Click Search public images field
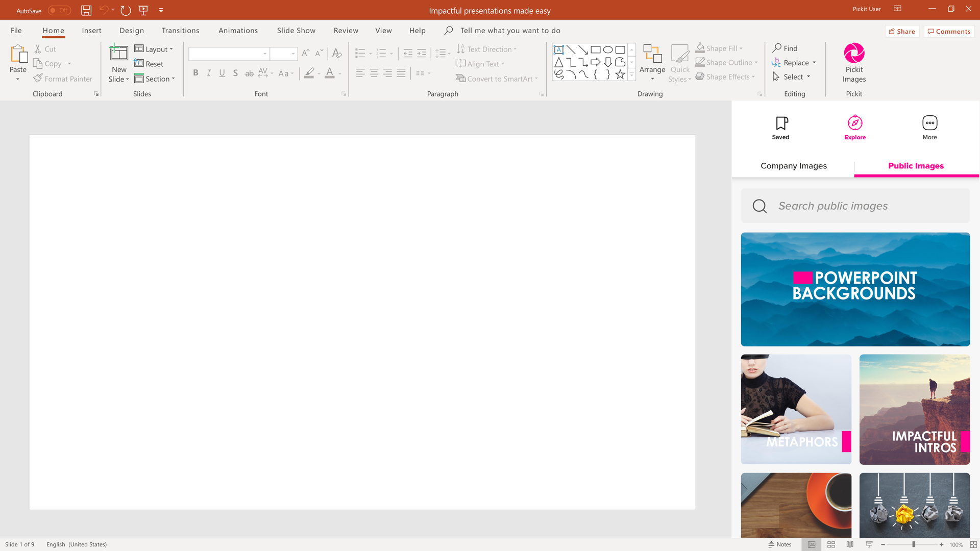This screenshot has width=980, height=551. click(855, 206)
